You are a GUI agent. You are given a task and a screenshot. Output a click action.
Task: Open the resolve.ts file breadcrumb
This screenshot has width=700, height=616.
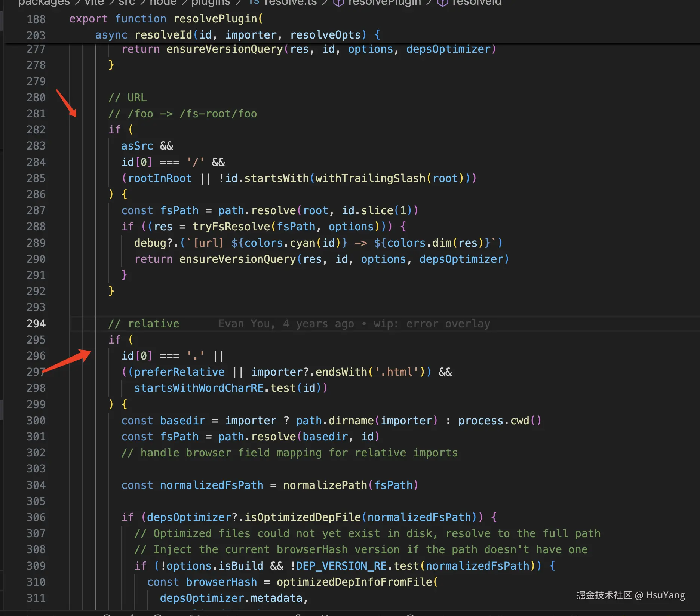click(291, 3)
